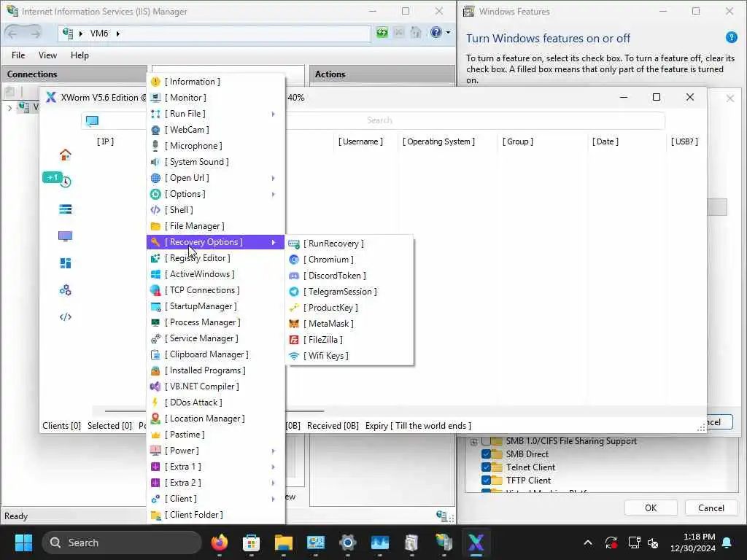Expand the Open Url submenu arrow
Screen dimensions: 747x560
(273, 178)
